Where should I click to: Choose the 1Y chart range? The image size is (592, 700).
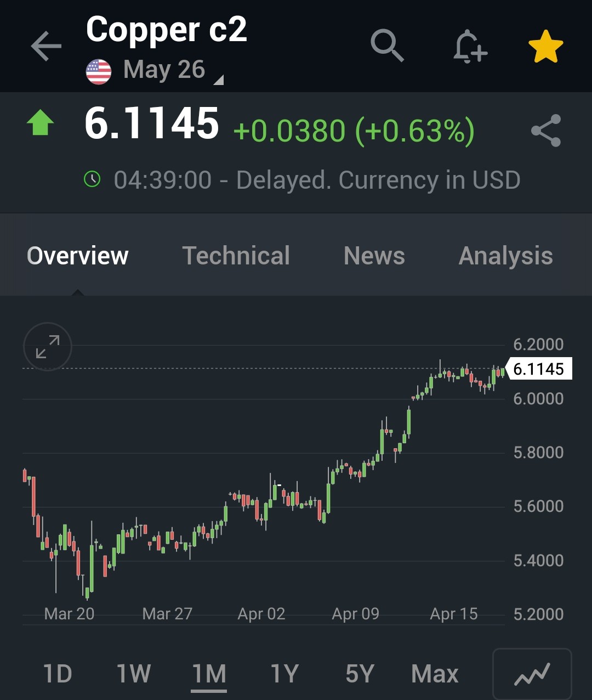point(284,674)
